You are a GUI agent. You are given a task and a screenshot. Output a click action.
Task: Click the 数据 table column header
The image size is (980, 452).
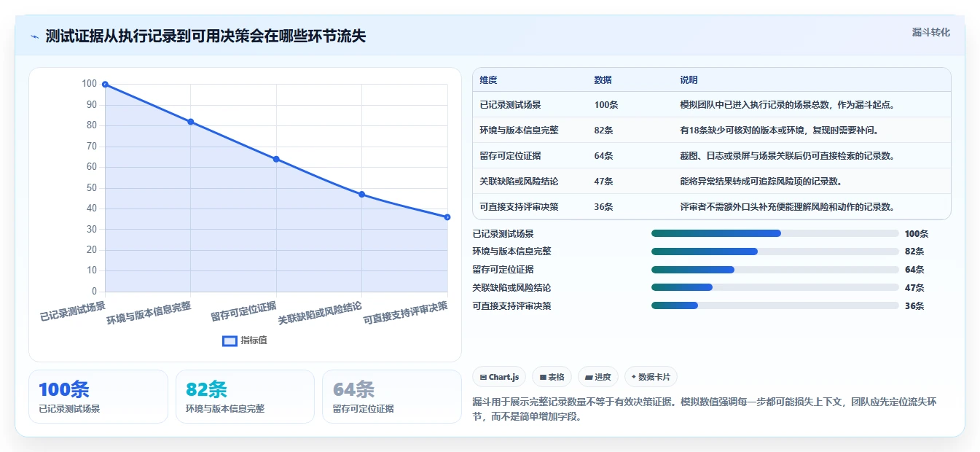pyautogui.click(x=603, y=80)
